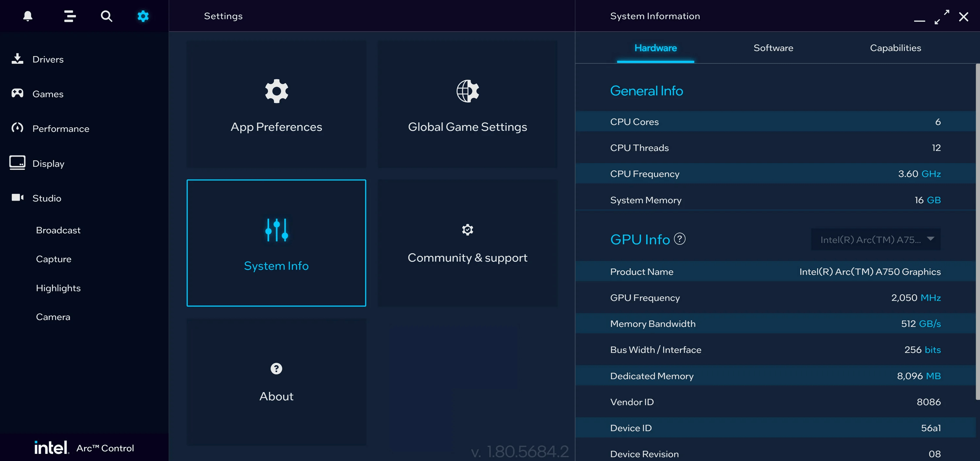
Task: Click the Performance gauge icon
Action: (x=17, y=128)
